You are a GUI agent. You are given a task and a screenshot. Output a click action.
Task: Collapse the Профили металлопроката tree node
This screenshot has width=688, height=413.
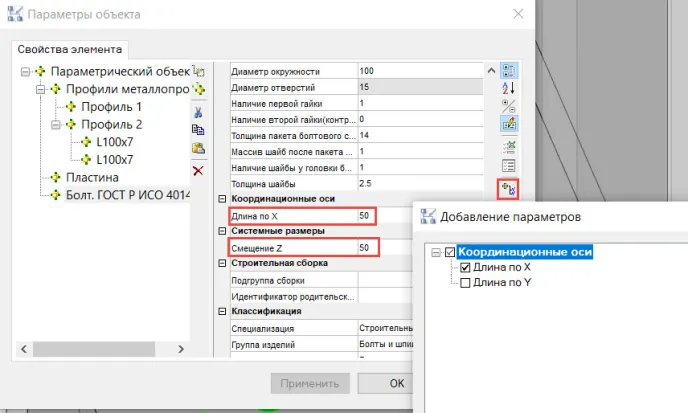41,90
